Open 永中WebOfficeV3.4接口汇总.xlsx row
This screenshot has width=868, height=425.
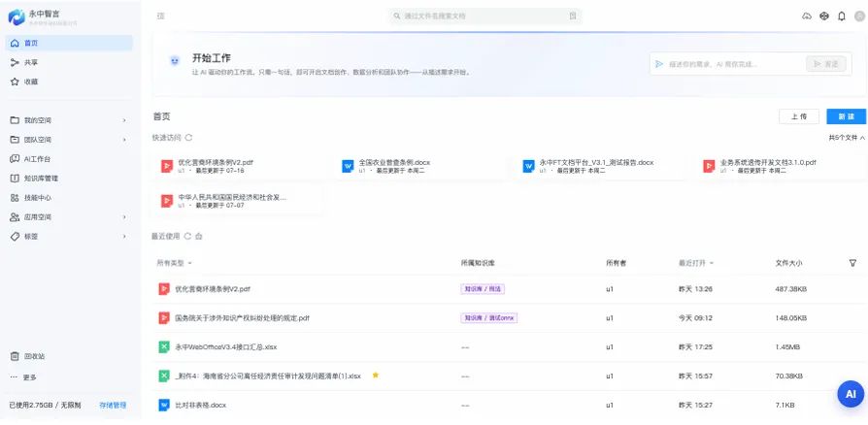[x=226, y=347]
